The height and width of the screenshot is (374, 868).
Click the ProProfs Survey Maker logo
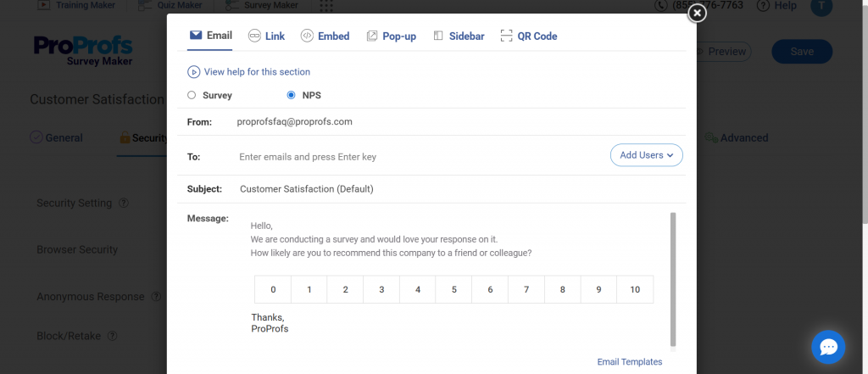click(x=83, y=51)
